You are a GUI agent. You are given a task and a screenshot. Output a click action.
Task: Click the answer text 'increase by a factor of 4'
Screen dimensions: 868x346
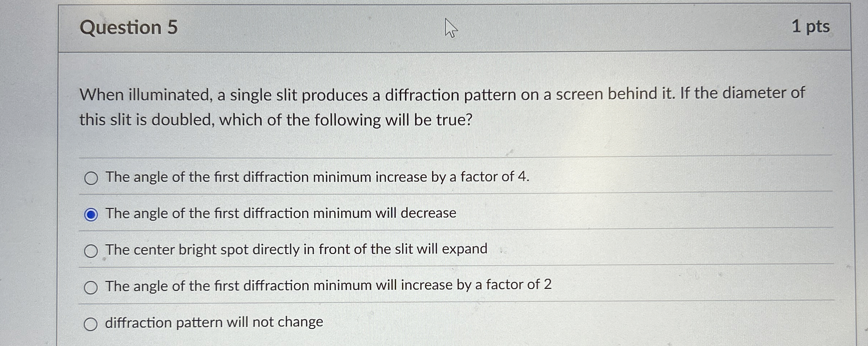pyautogui.click(x=316, y=177)
